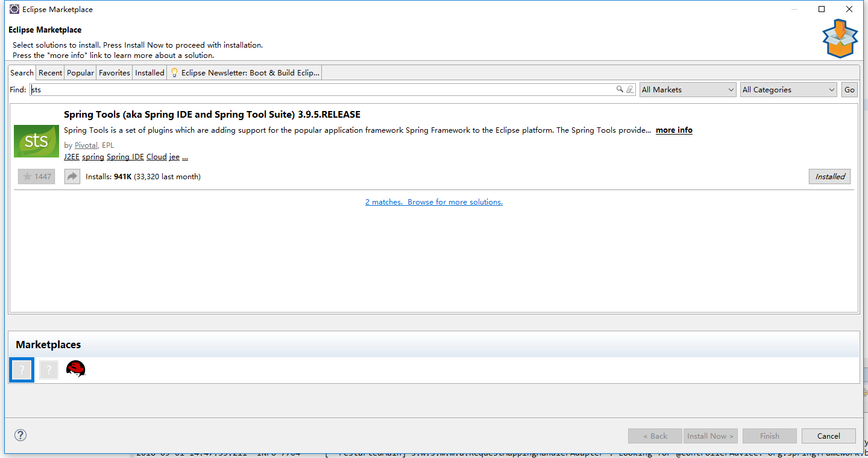Click the Go button

pos(849,89)
